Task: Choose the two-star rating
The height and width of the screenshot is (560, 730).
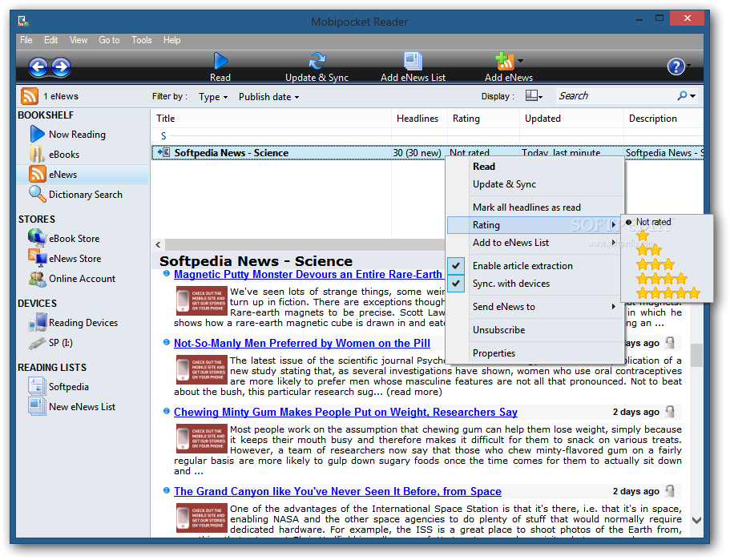Action: (649, 250)
